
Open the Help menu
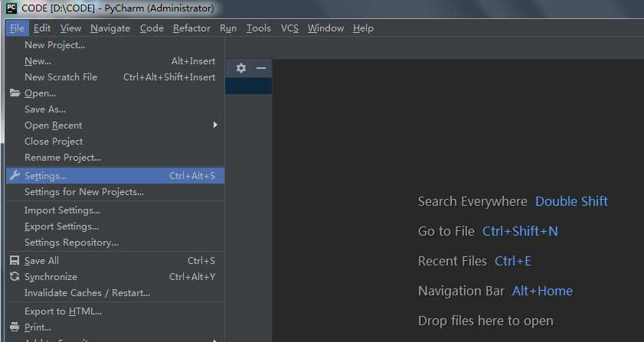(363, 28)
